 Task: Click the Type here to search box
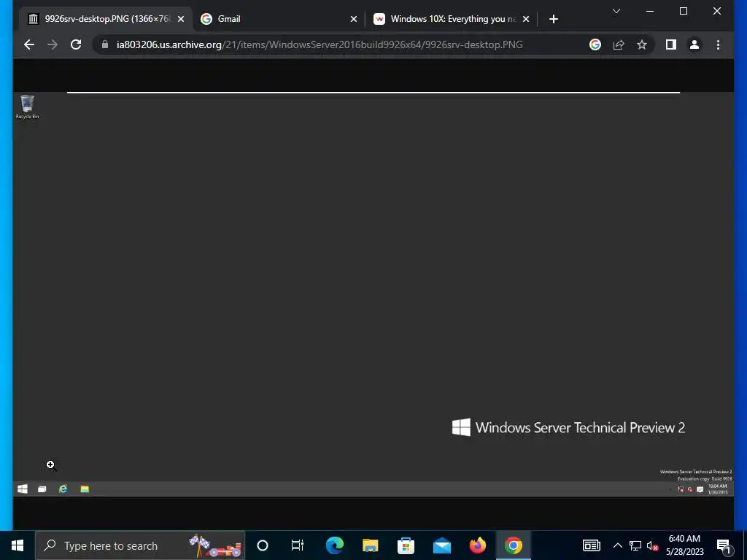[x=139, y=545]
